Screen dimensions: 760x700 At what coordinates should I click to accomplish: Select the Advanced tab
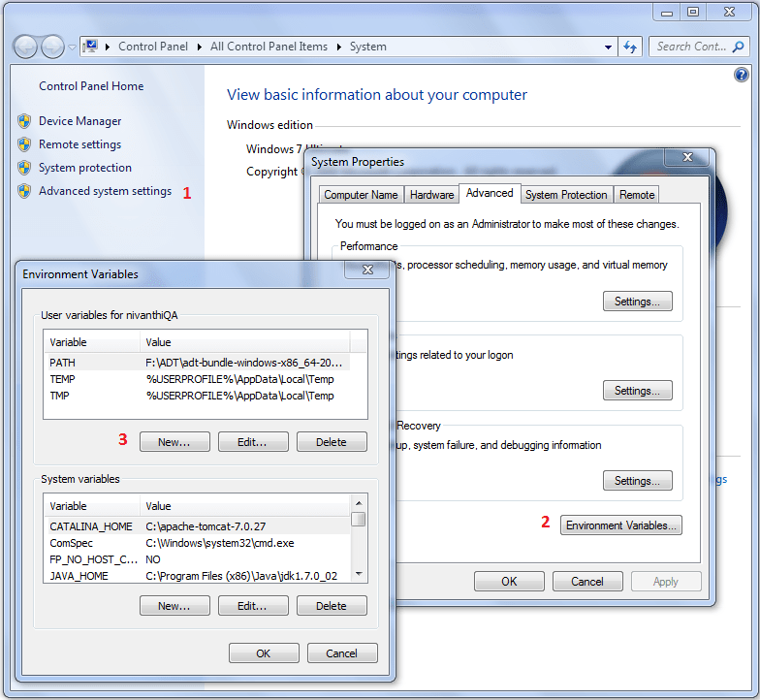(490, 193)
